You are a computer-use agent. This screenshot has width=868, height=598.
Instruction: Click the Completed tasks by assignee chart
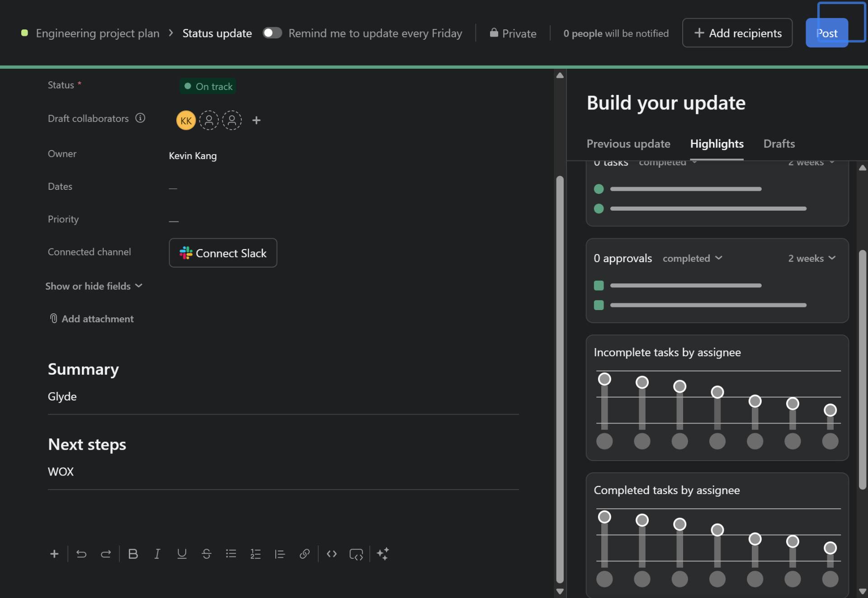717,535
